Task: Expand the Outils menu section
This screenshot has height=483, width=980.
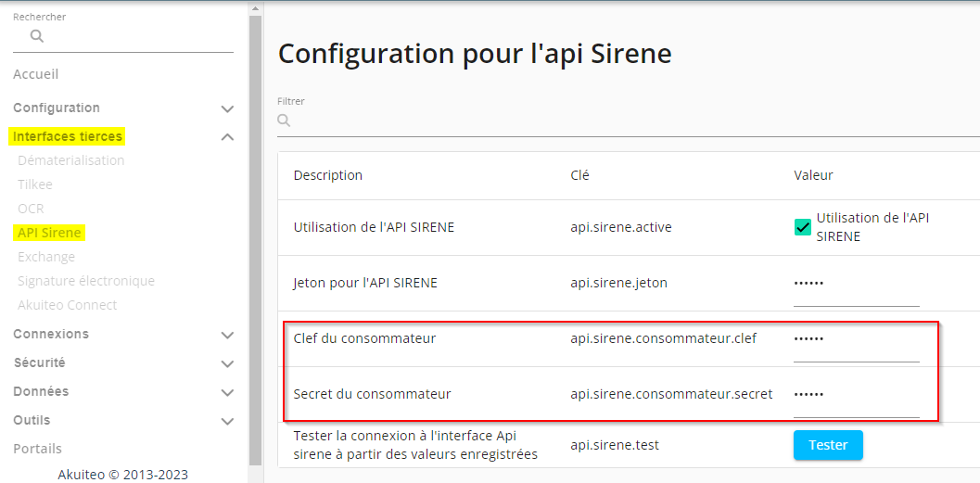Action: (227, 421)
